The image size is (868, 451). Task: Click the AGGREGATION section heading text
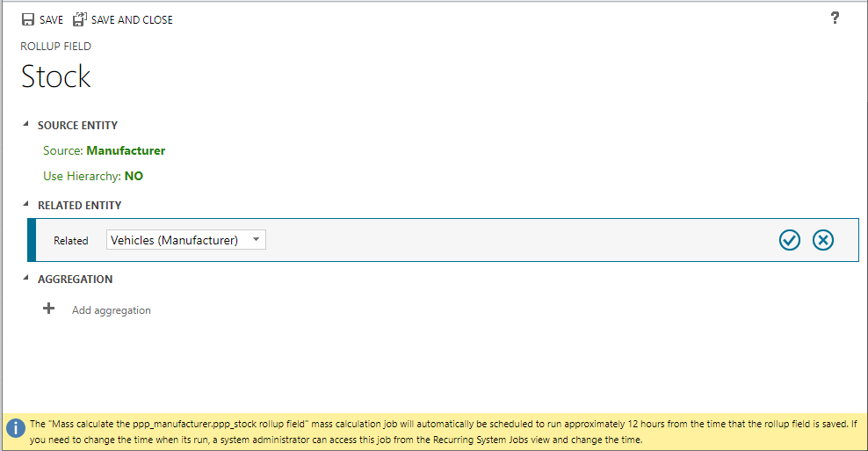[x=75, y=280]
